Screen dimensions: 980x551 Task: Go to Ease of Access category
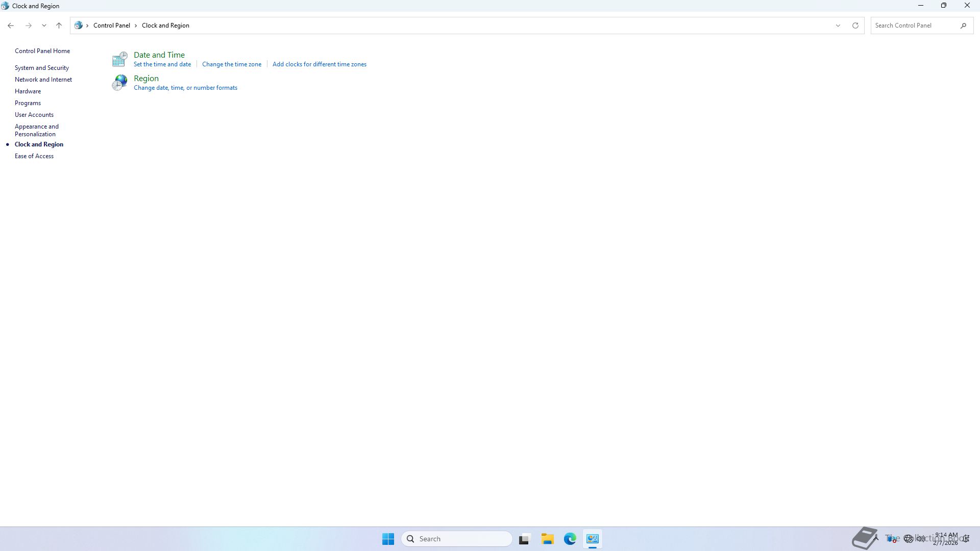point(34,156)
